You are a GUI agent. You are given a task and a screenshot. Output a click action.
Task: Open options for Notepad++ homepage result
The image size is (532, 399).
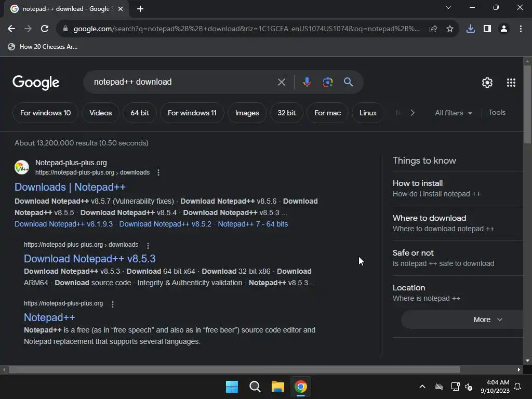pyautogui.click(x=113, y=304)
